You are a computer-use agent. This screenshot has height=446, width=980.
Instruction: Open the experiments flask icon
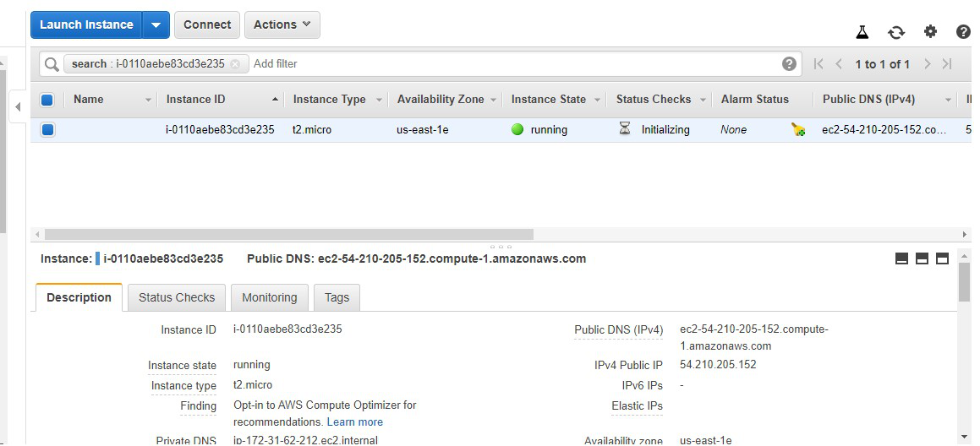tap(862, 32)
